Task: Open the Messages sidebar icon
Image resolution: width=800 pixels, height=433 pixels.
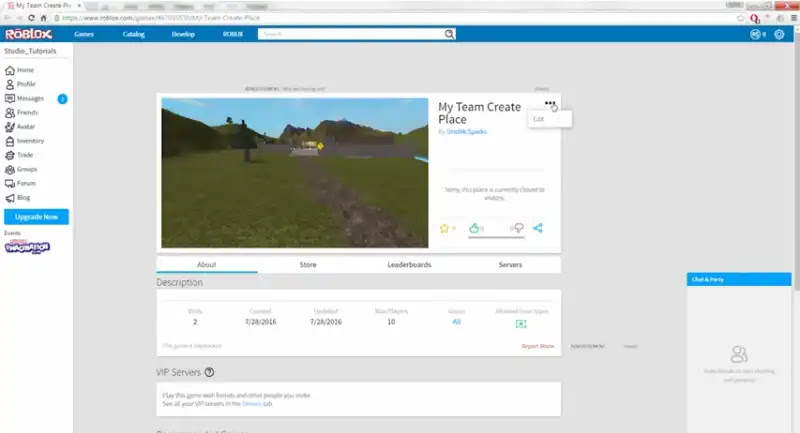Action: 10,98
